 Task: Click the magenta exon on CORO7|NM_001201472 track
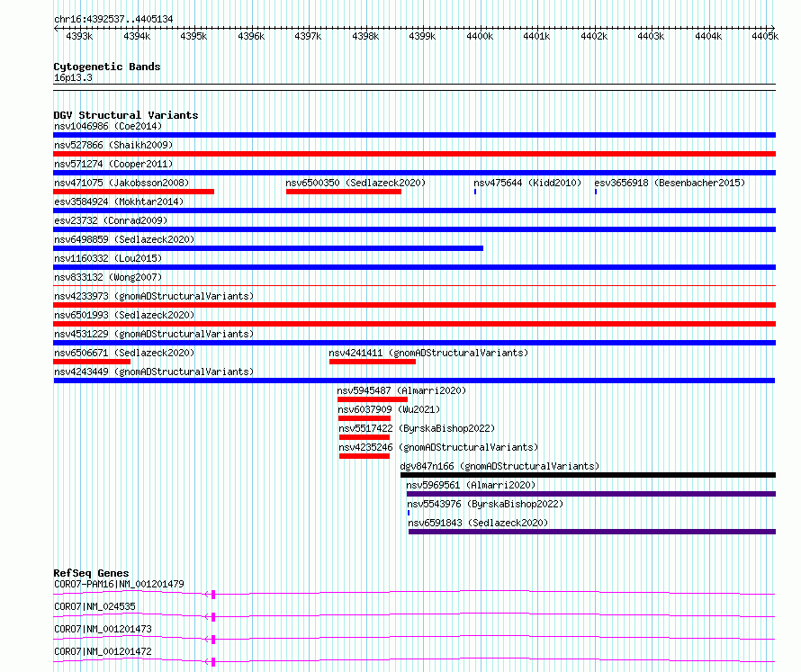click(213, 662)
